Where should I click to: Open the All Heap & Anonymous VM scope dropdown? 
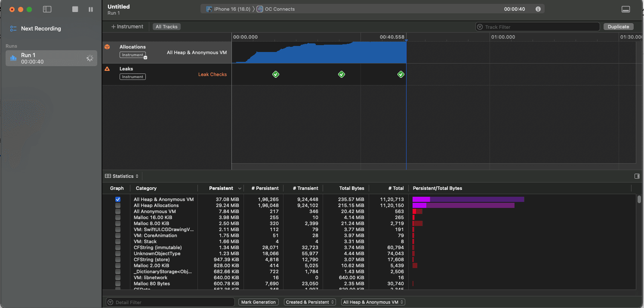click(373, 302)
